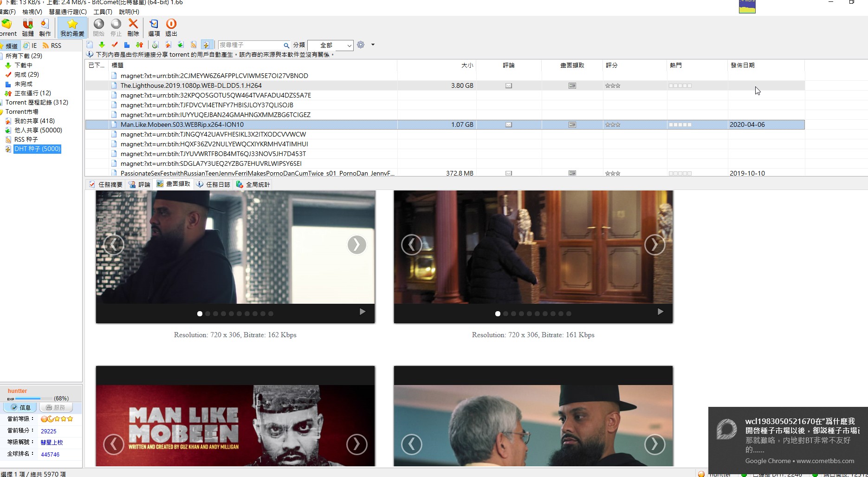Switch to the RSS sidebar tab

pos(52,46)
